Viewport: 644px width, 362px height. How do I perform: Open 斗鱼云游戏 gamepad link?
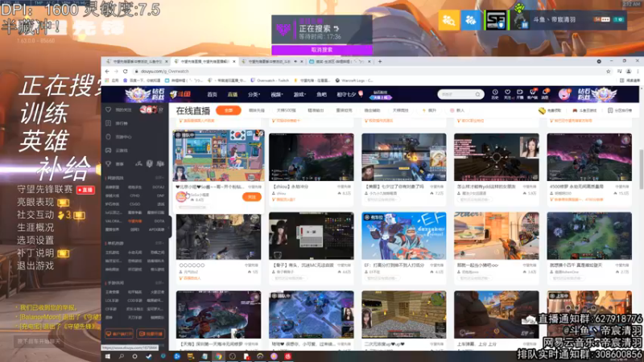pyautogui.click(x=584, y=110)
